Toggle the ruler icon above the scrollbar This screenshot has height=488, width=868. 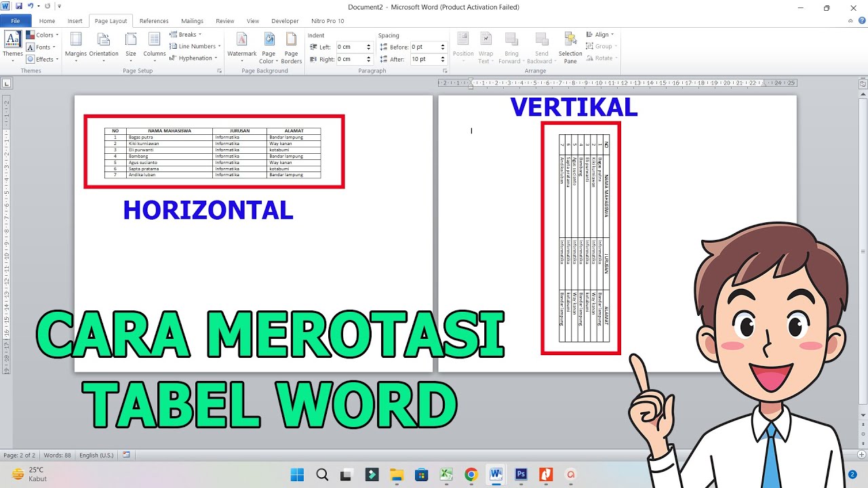[863, 83]
